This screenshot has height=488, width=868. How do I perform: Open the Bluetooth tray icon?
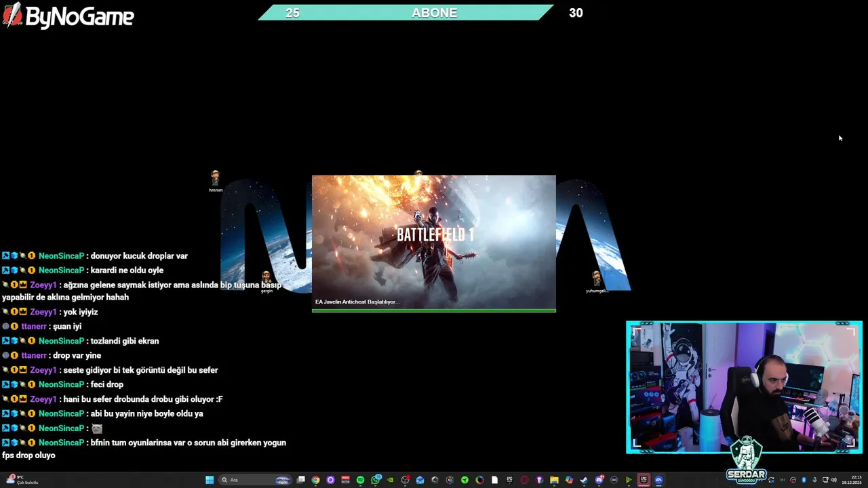(804, 480)
